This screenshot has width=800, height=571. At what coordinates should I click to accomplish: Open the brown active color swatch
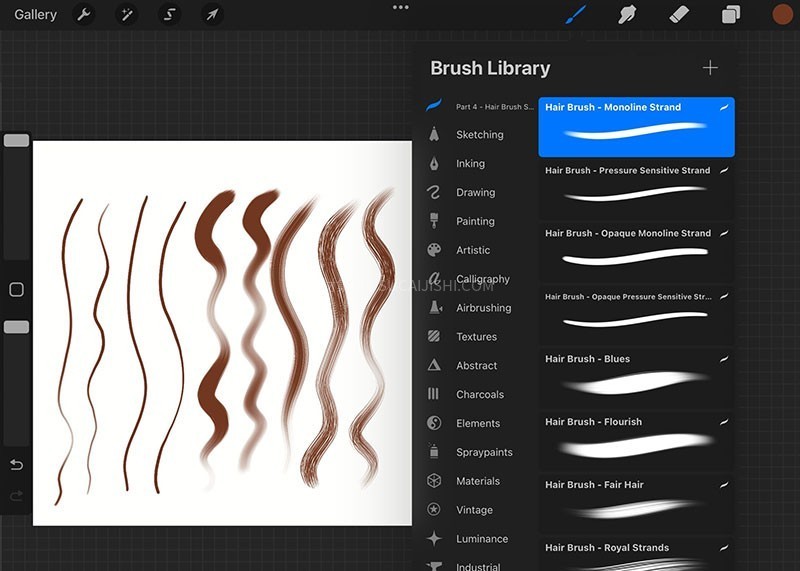(x=782, y=14)
